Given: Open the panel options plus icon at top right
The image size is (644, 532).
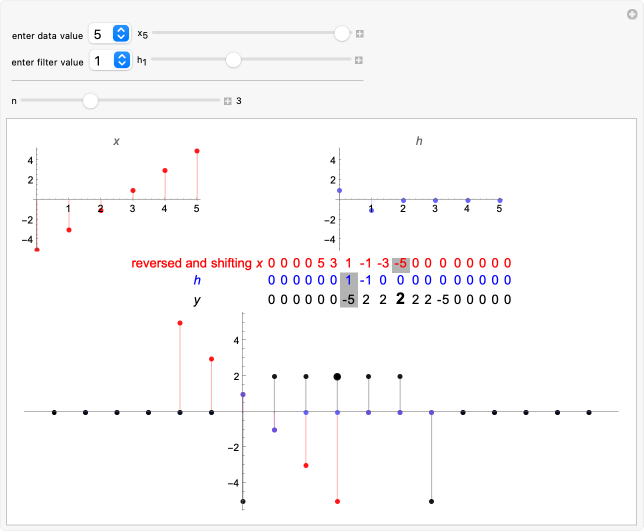Looking at the screenshot, I should pos(632,15).
